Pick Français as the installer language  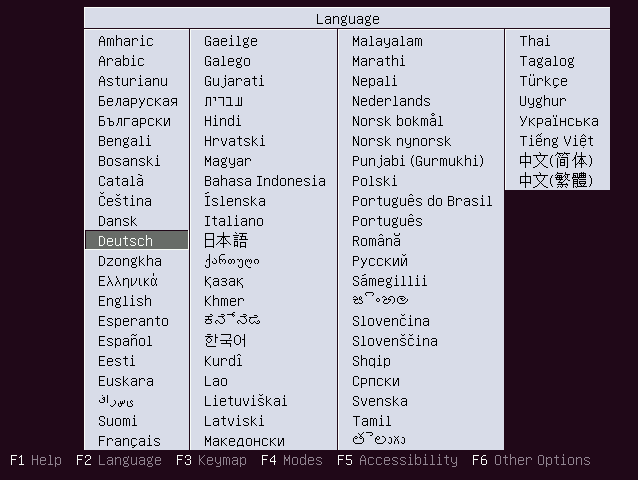(129, 441)
